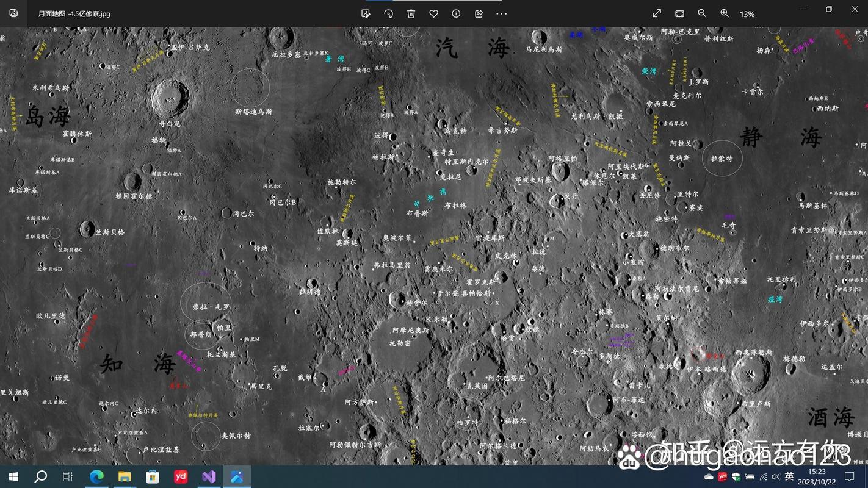Enter full screen with diagonal arrows icon
The height and width of the screenshot is (488, 868).
click(657, 13)
